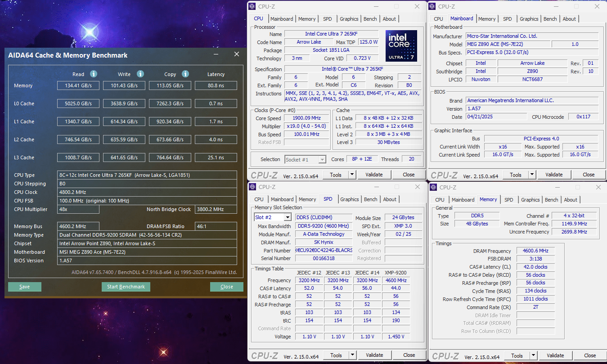Click Save button in AIDA64
The width and height of the screenshot is (607, 364).
tap(25, 287)
